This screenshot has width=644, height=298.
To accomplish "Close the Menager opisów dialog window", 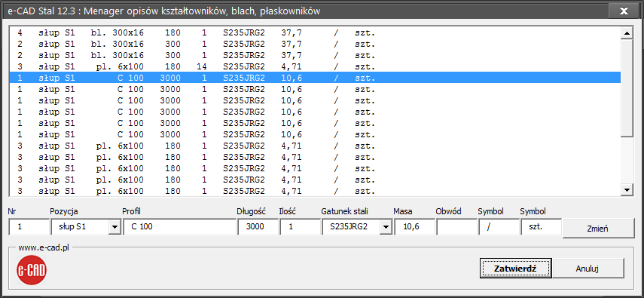I will [624, 11].
